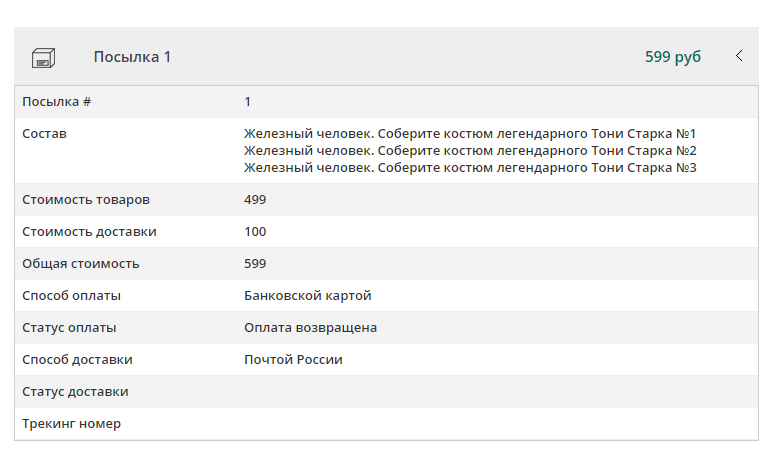Click the Оплата возвращена status text
Image resolution: width=783 pixels, height=461 pixels.
(310, 328)
